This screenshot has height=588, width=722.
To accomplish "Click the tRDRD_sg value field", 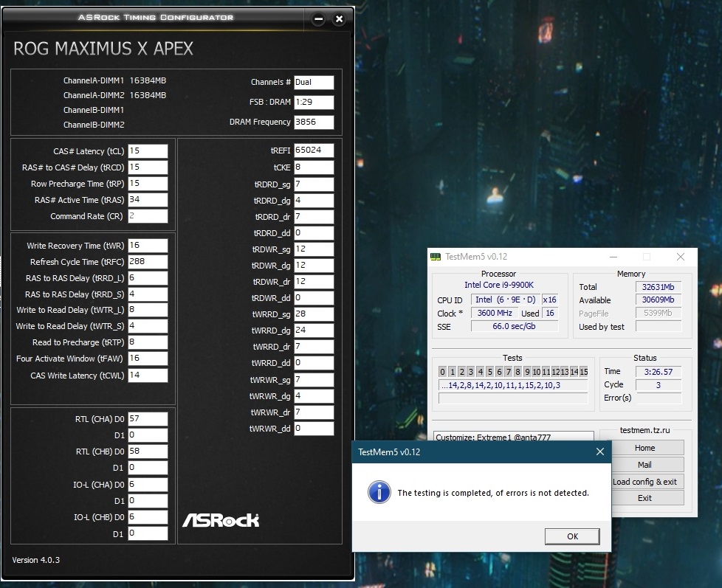I will click(314, 184).
